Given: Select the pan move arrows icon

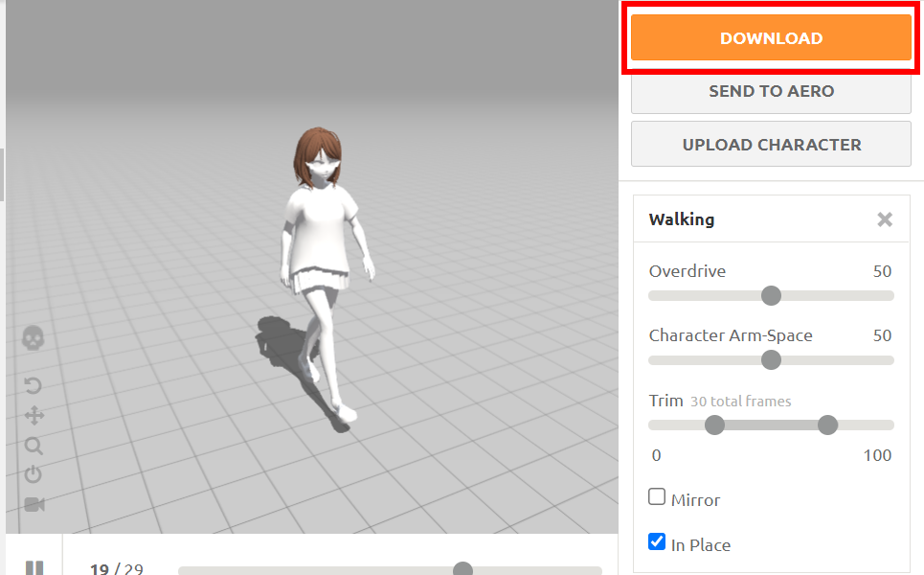Looking at the screenshot, I should 34,415.
